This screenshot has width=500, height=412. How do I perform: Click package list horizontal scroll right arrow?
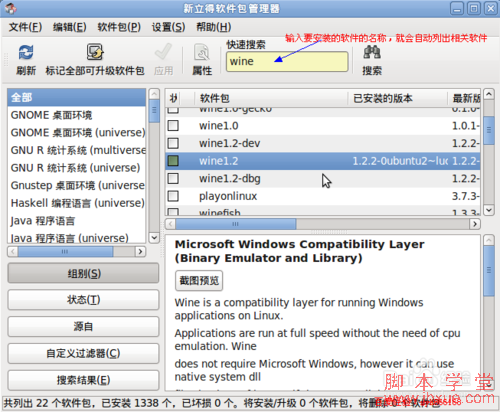(475, 224)
